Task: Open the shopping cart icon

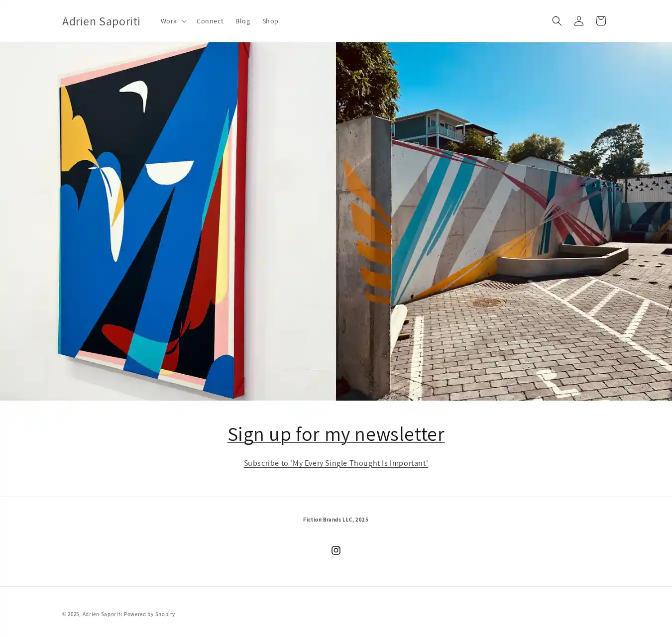Action: click(600, 21)
